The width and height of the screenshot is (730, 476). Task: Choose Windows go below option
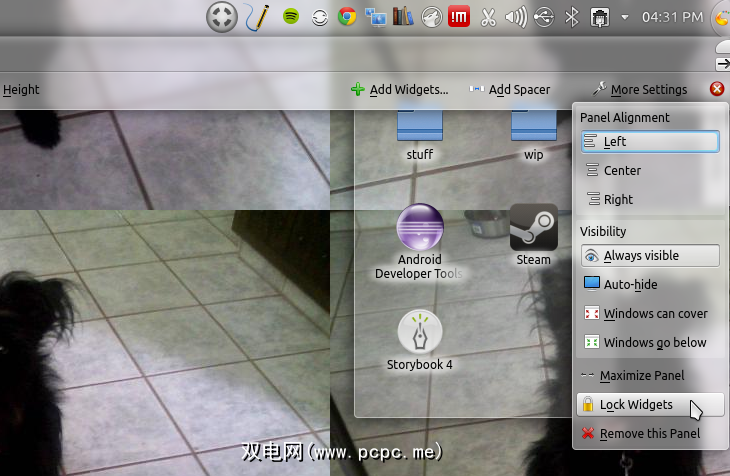(x=650, y=342)
